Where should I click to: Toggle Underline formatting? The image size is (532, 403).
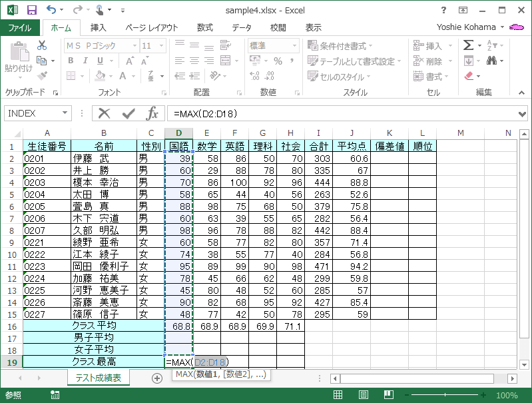[x=100, y=61]
